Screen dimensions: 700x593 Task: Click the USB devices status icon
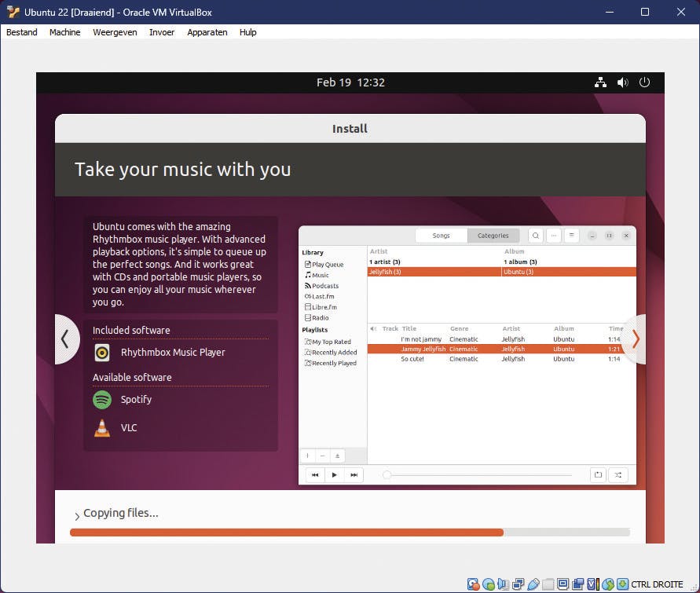[533, 584]
